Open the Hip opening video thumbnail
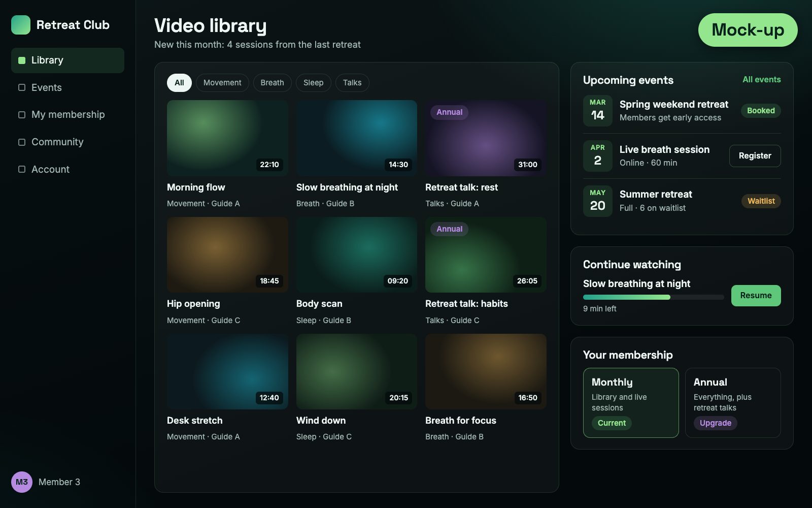This screenshot has width=812, height=508. [x=227, y=255]
